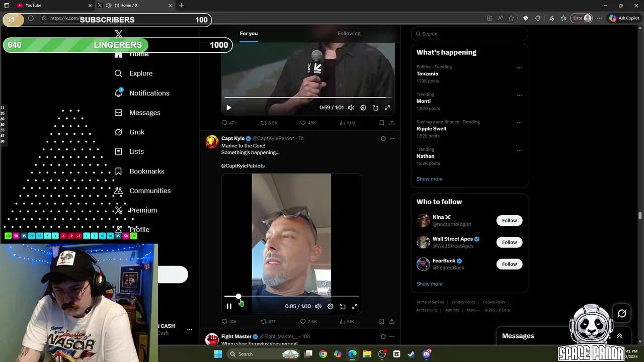The height and width of the screenshot is (362, 644).
Task: Open more options on Capt Kyle post
Action: click(392, 139)
